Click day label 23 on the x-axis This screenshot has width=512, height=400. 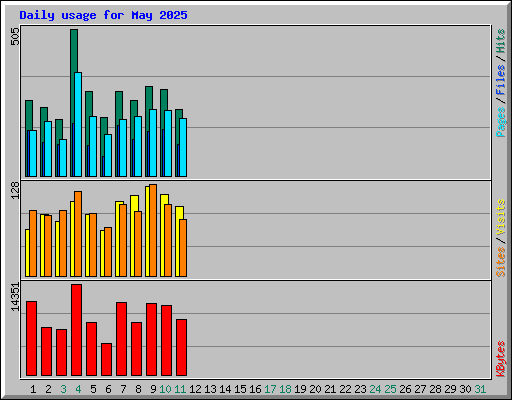[360, 389]
